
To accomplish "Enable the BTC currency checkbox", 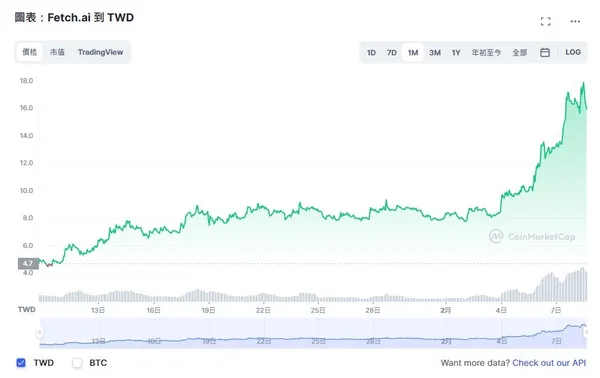I will [x=77, y=363].
